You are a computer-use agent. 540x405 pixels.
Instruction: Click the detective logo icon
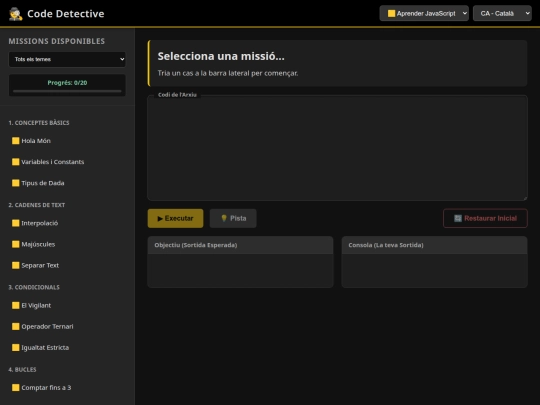(x=15, y=14)
